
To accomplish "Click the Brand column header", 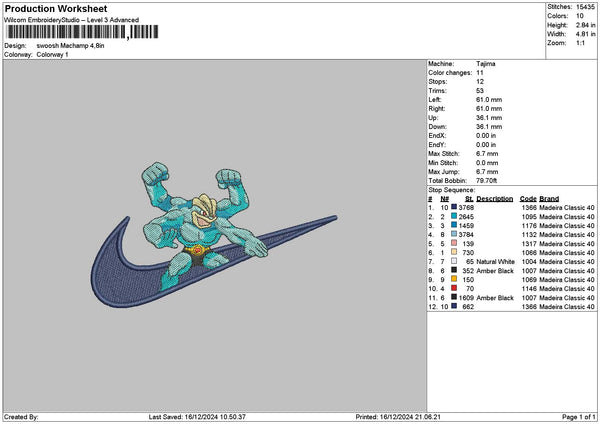I will point(549,199).
